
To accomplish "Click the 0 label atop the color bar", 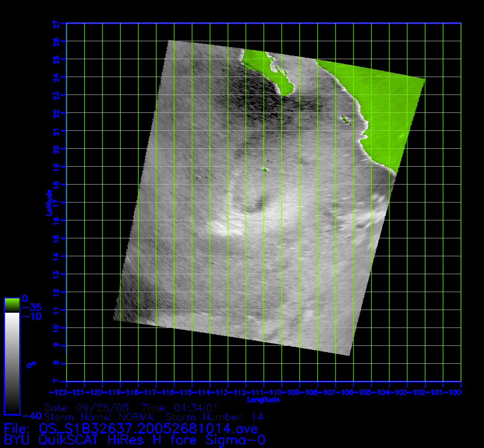I will pyautogui.click(x=25, y=298).
